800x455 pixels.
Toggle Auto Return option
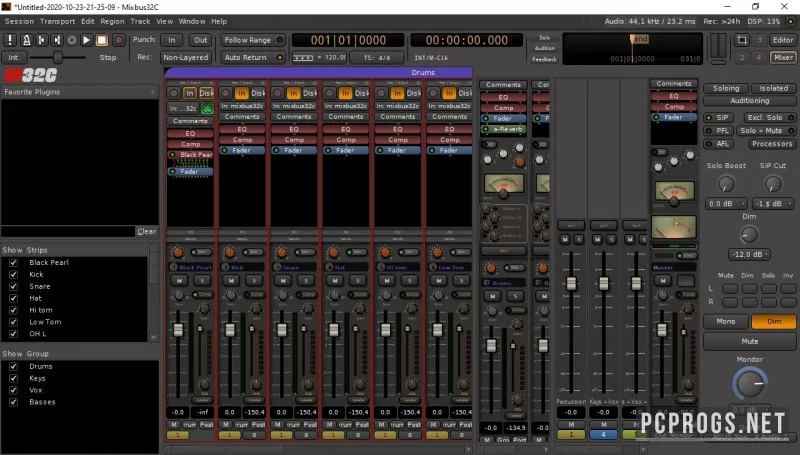pos(253,57)
